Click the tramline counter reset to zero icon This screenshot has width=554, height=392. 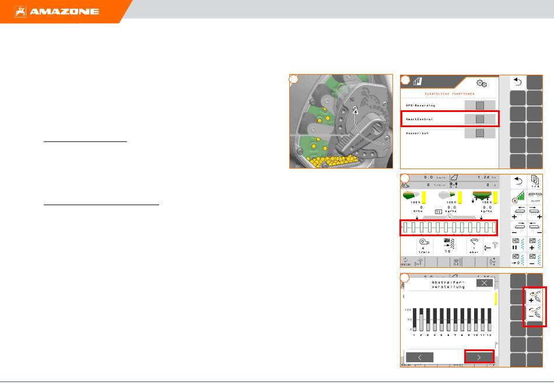coord(518,260)
